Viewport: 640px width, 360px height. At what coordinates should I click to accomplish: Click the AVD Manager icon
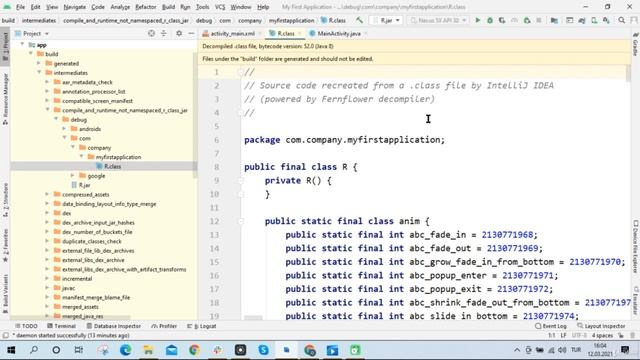[x=594, y=20]
